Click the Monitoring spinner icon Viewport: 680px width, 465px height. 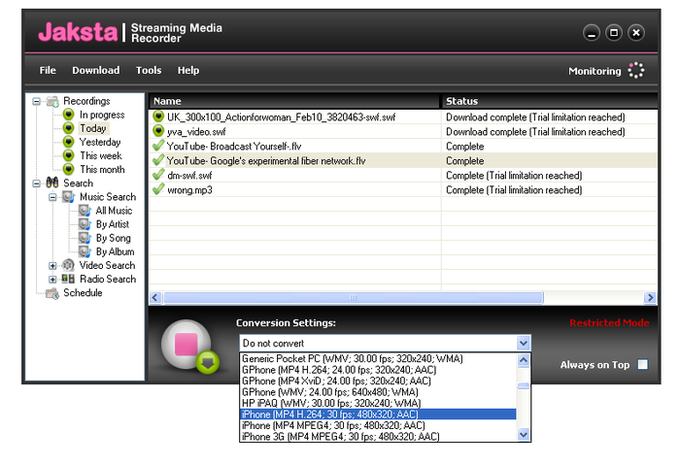(636, 70)
